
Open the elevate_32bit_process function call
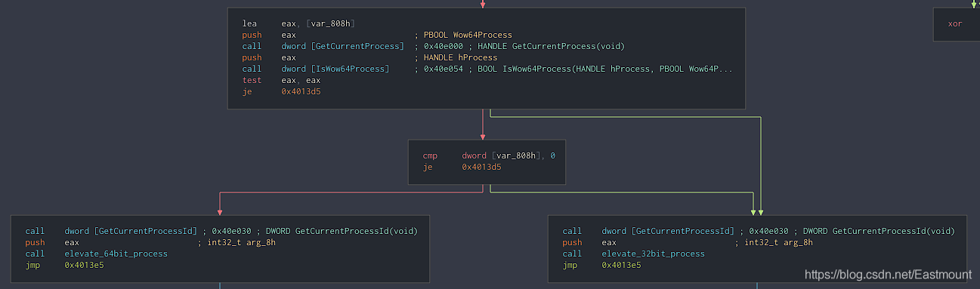tap(633, 254)
